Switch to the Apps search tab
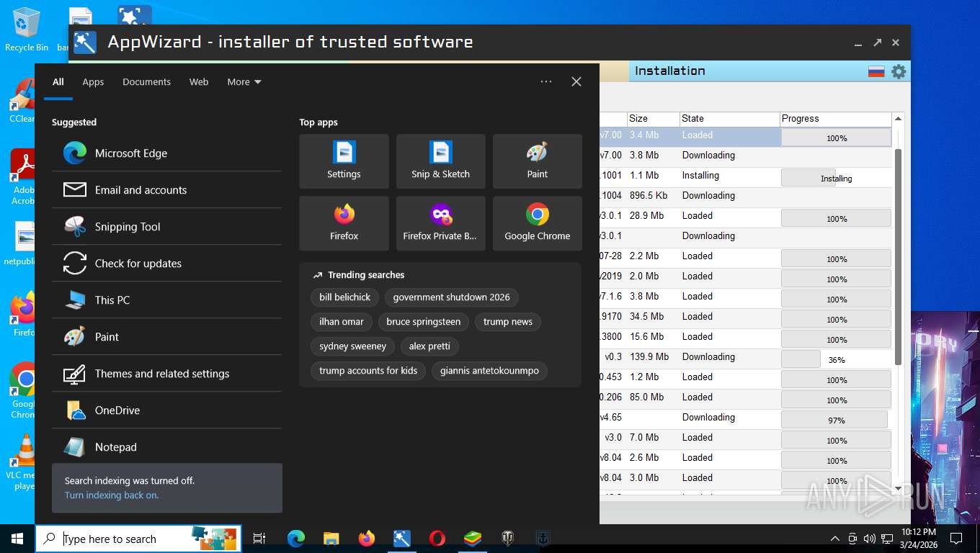 pyautogui.click(x=93, y=82)
